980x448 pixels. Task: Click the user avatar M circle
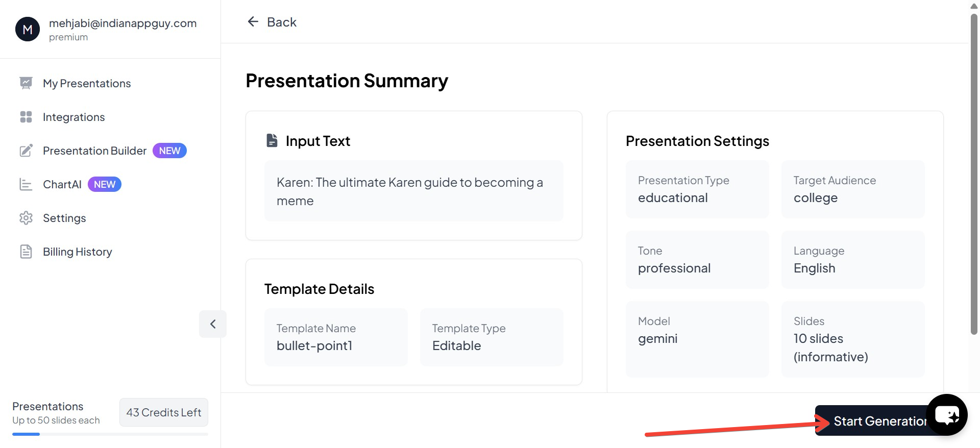[28, 30]
